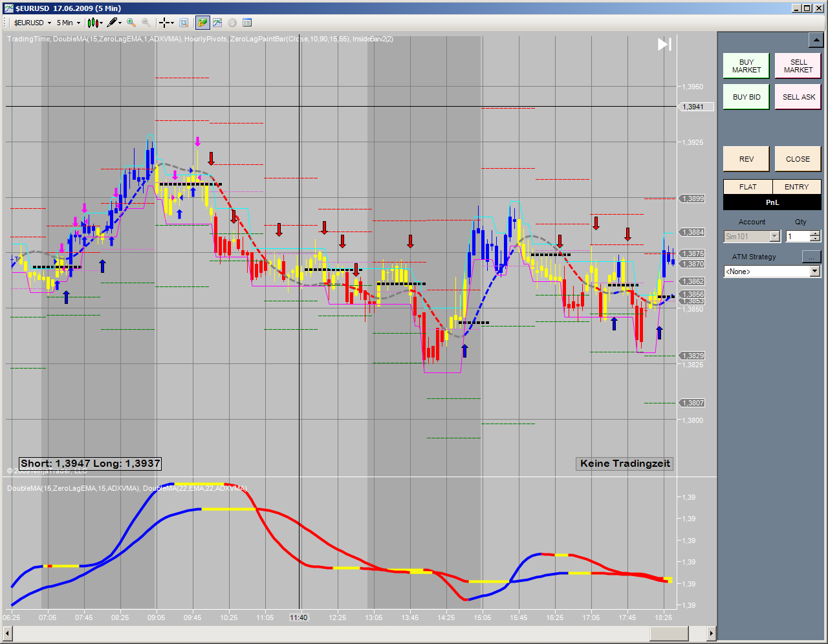Click the zoom frame icon

184,23
